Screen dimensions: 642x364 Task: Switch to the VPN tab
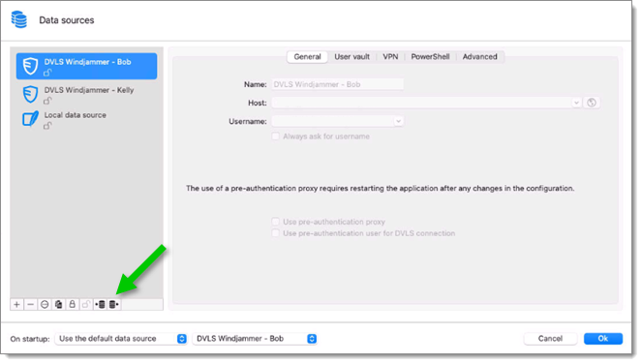(390, 57)
